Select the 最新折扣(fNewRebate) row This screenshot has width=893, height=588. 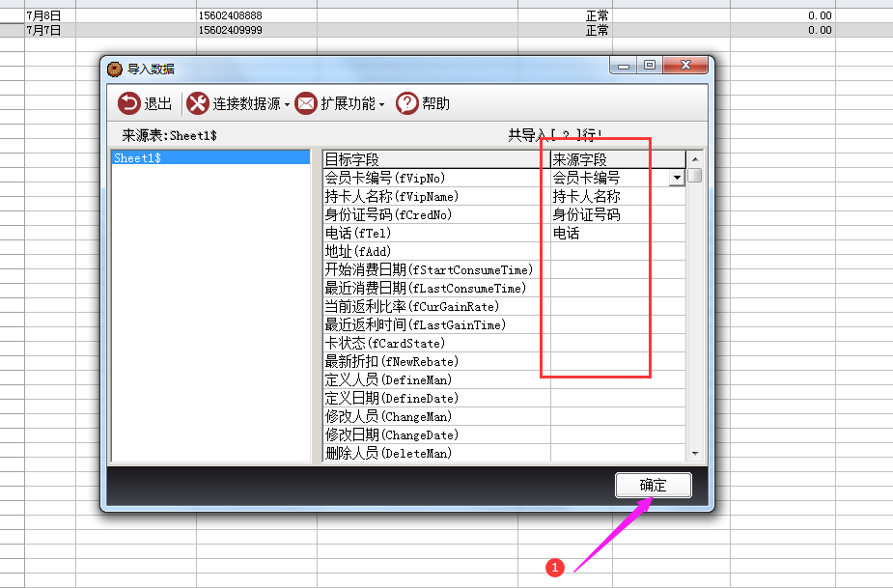pos(436,361)
